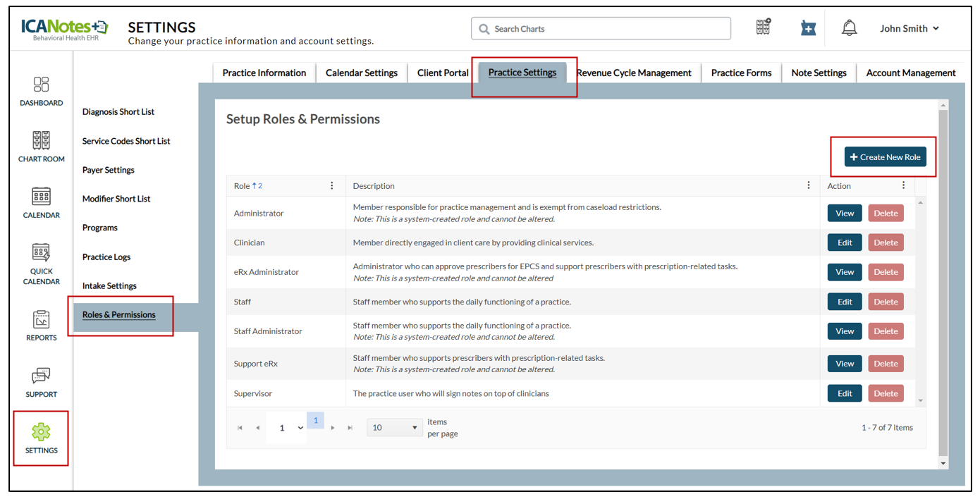The width and height of the screenshot is (980, 499).
Task: Expand items per page dropdown
Action: point(394,428)
